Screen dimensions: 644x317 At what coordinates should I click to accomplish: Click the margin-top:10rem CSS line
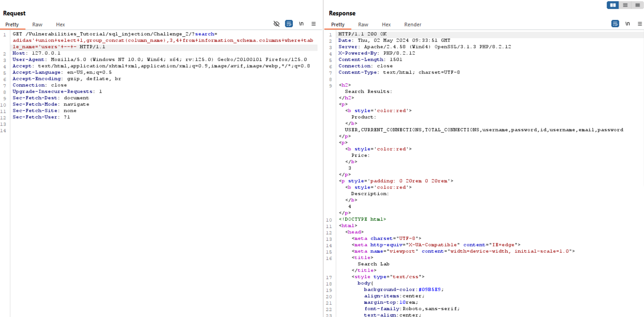pyautogui.click(x=391, y=302)
